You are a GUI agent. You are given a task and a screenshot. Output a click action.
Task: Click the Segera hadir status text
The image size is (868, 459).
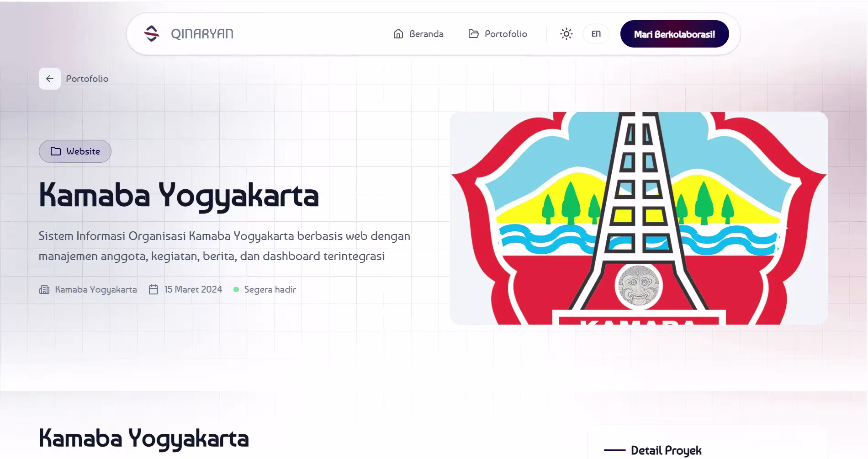pos(270,289)
